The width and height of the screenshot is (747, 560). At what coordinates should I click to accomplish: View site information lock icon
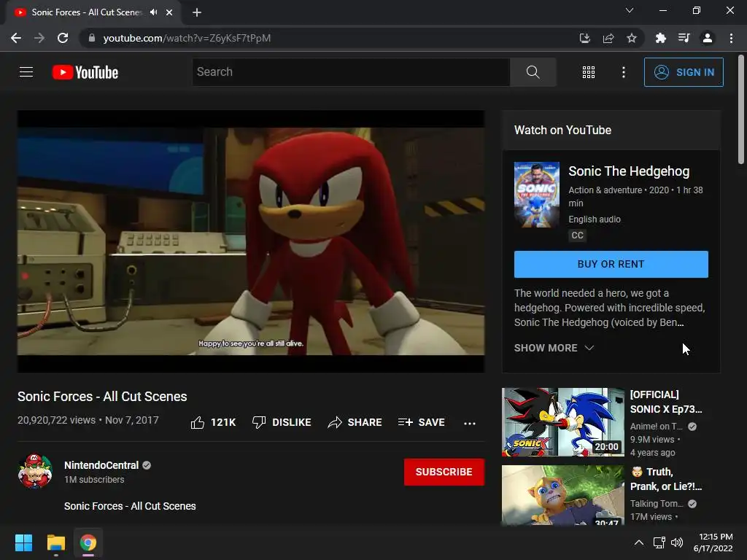click(92, 38)
